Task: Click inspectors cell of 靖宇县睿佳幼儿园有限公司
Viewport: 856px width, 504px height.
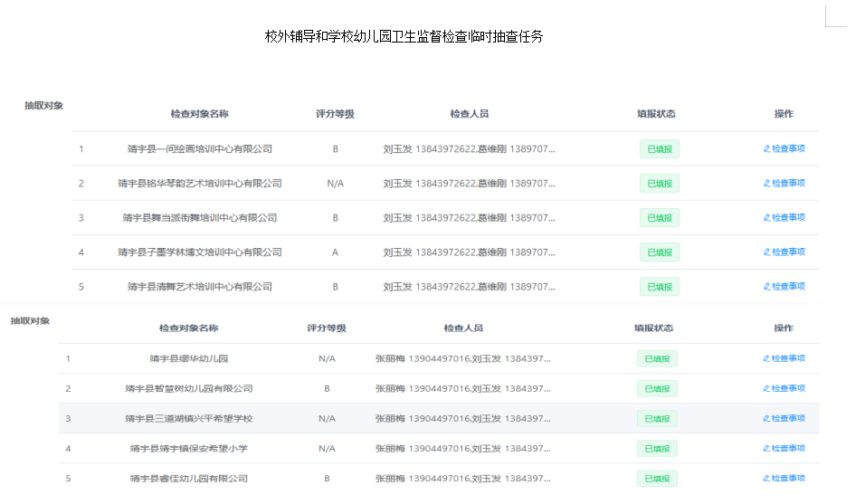Action: [x=463, y=479]
